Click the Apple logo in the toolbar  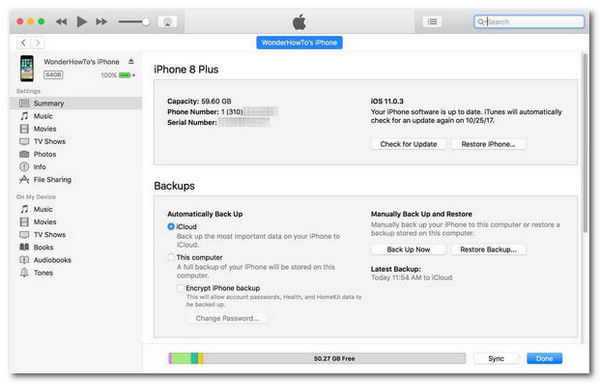coord(299,22)
